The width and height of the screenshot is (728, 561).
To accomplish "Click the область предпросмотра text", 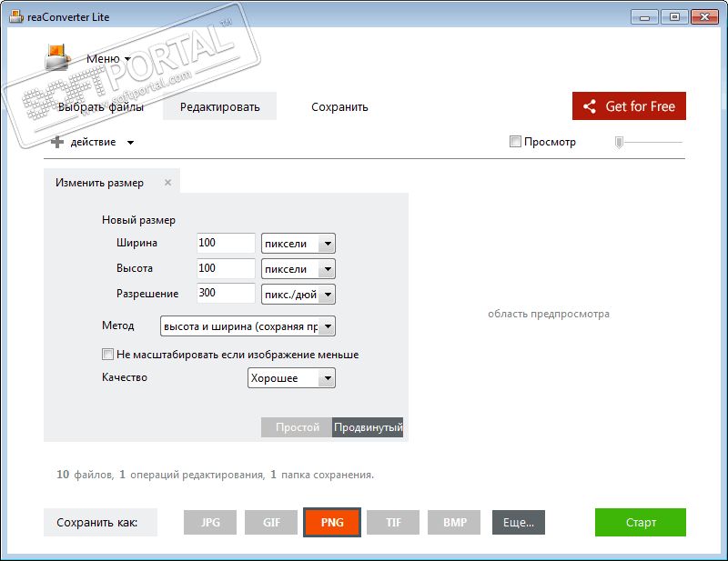I will click(x=549, y=314).
